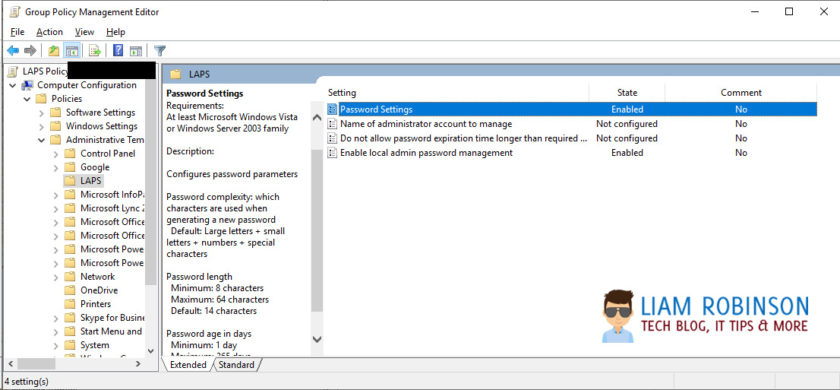Screen dimensions: 840x390
Task: Click the LAPS header folder icon in right pane
Action: pos(176,74)
